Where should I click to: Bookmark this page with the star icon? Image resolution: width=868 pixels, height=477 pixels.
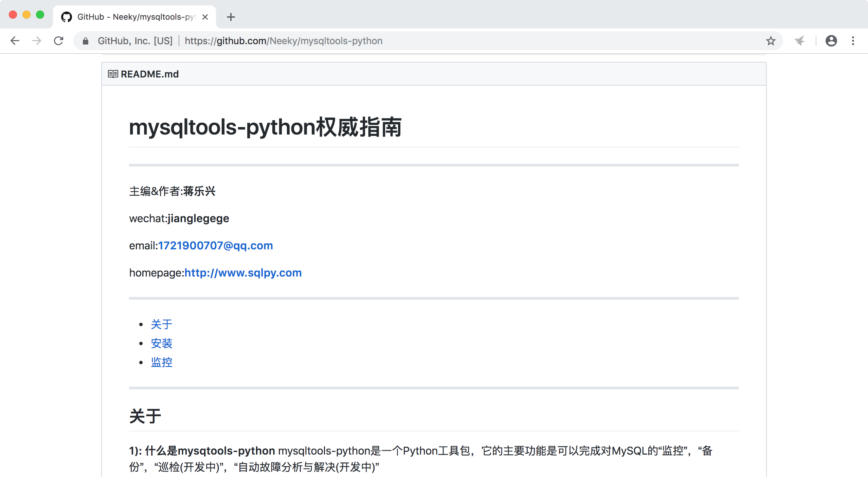(x=771, y=41)
